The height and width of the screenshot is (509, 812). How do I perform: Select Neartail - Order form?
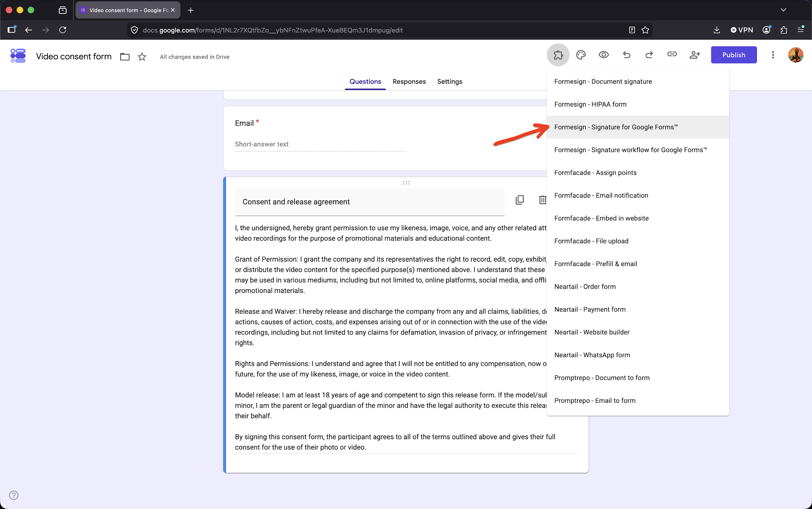(638, 287)
